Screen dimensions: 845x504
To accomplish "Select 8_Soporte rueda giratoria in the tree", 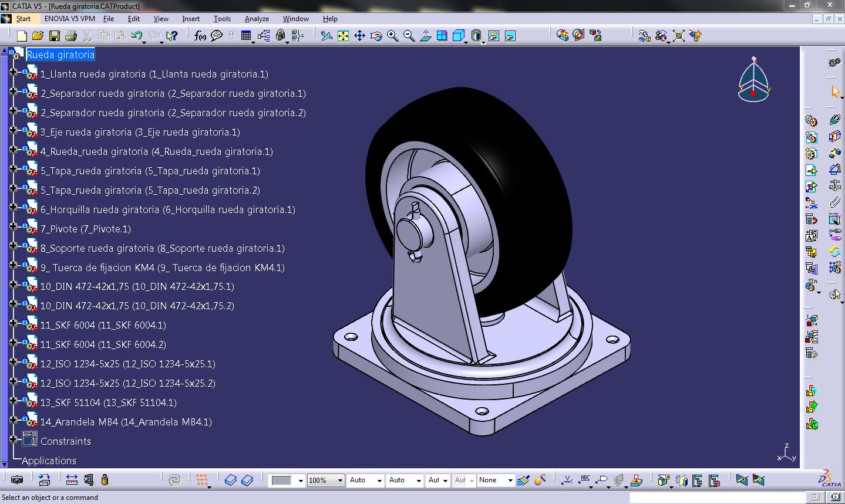I will pyautogui.click(x=162, y=248).
